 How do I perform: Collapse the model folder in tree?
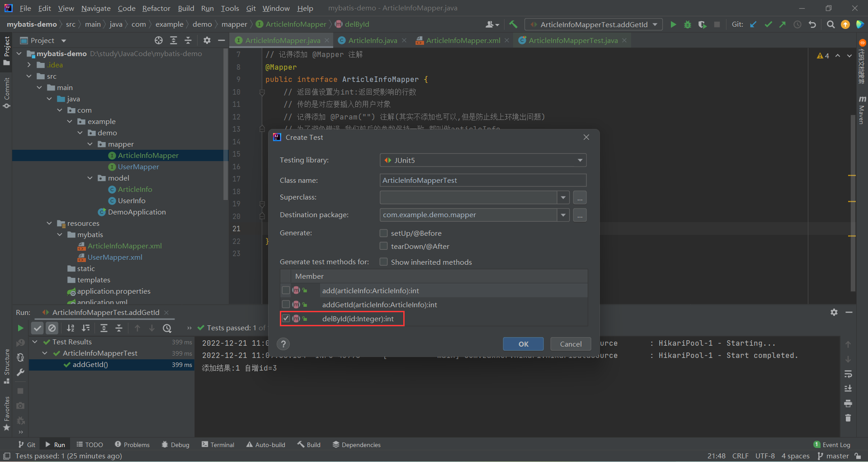click(x=90, y=178)
